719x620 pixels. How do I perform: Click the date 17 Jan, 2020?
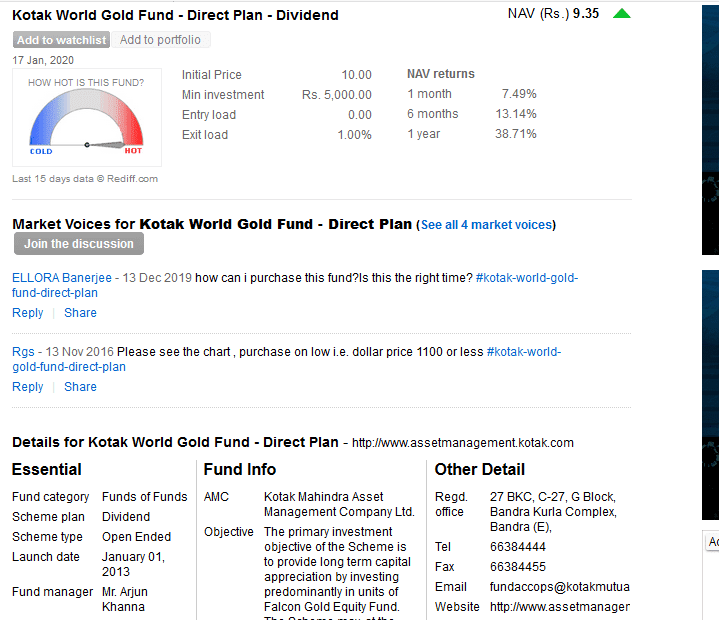point(43,61)
